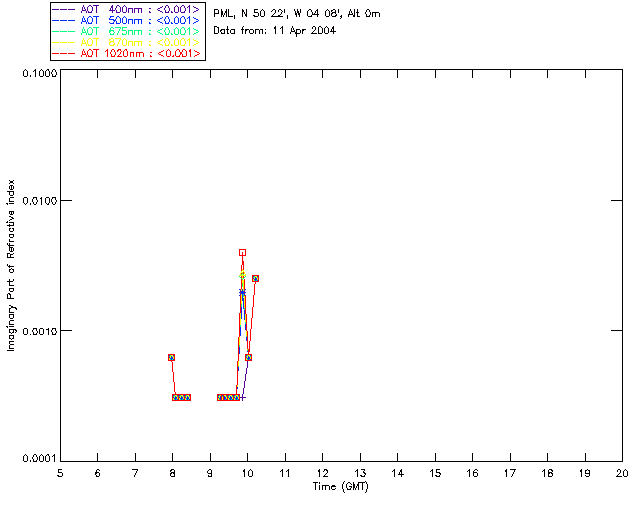Click the PML station location text
Viewport: 640px width, 512px height.
[297, 14]
